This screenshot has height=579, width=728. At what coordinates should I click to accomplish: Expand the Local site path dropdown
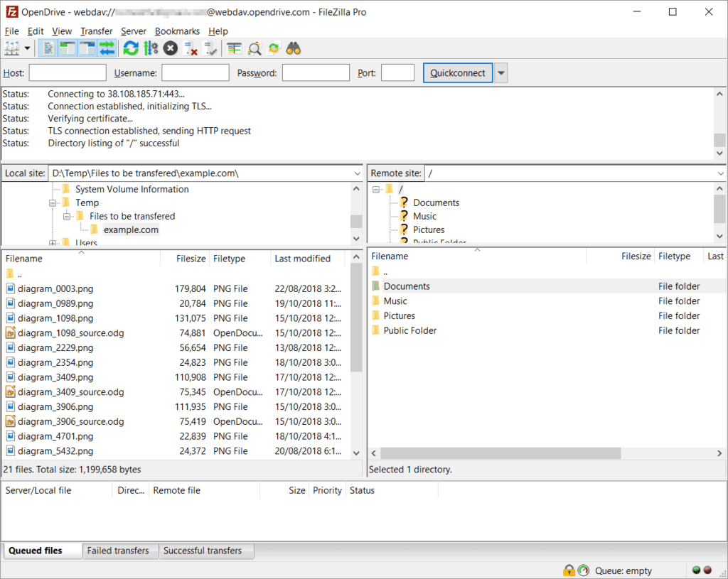(x=357, y=173)
